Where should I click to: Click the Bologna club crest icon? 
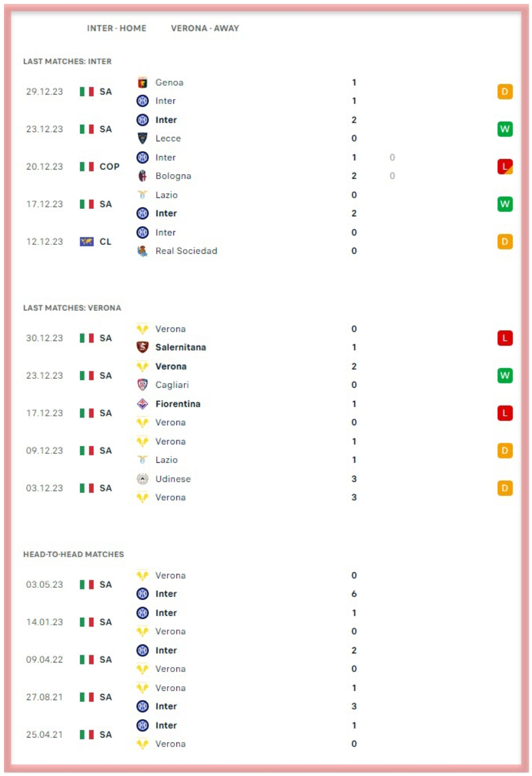[x=142, y=176]
